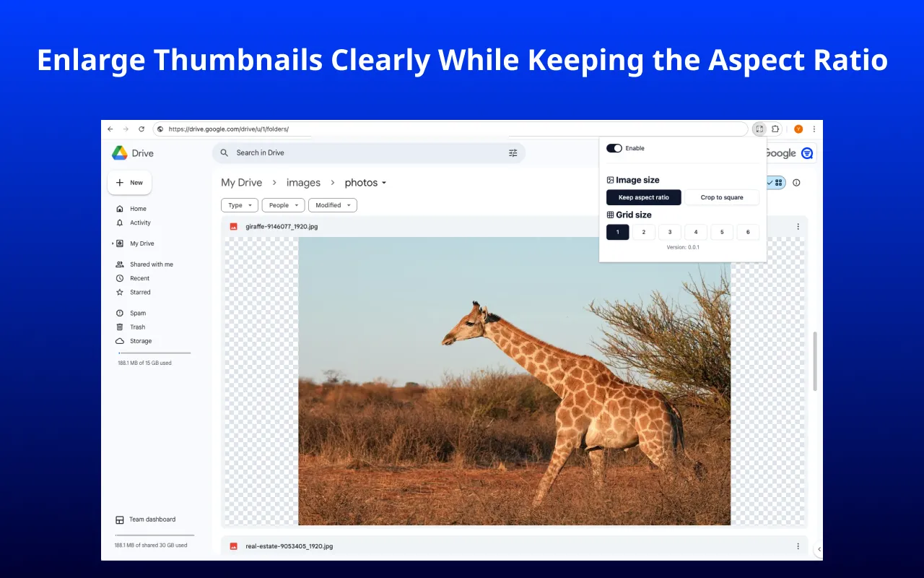Click the browser Extensions puzzle-piece icon

[775, 129]
